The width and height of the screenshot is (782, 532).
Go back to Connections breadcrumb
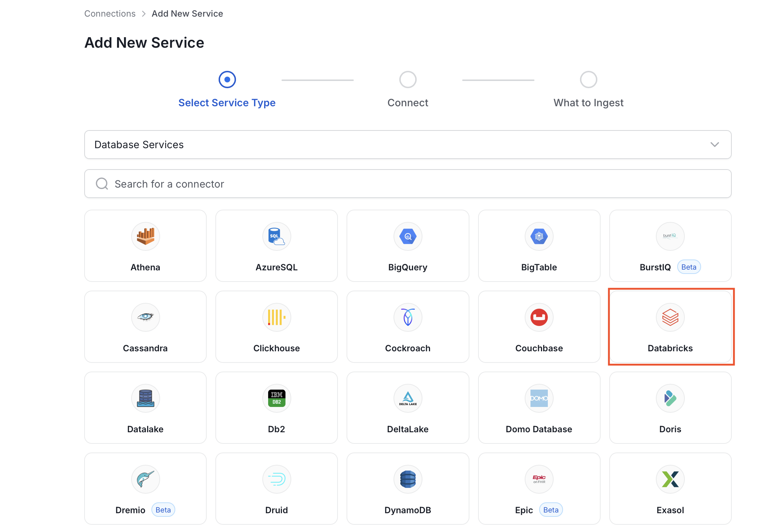pos(110,14)
